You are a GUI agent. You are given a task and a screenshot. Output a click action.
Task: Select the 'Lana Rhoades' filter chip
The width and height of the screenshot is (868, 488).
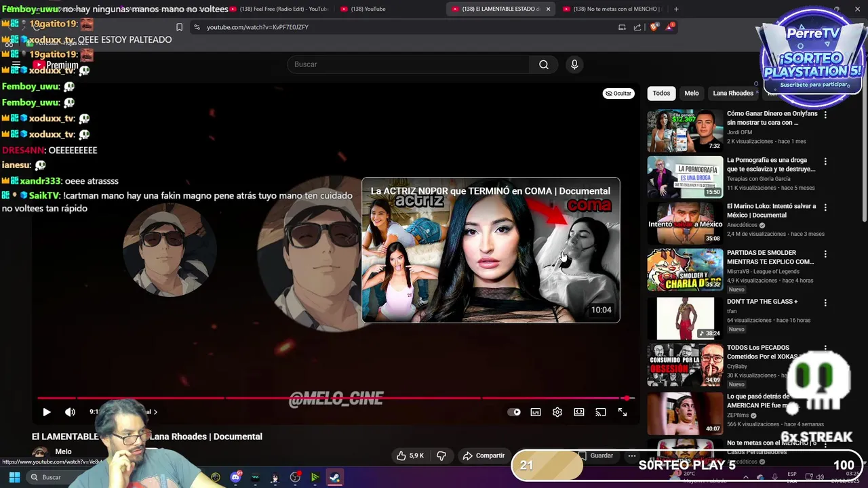733,94
